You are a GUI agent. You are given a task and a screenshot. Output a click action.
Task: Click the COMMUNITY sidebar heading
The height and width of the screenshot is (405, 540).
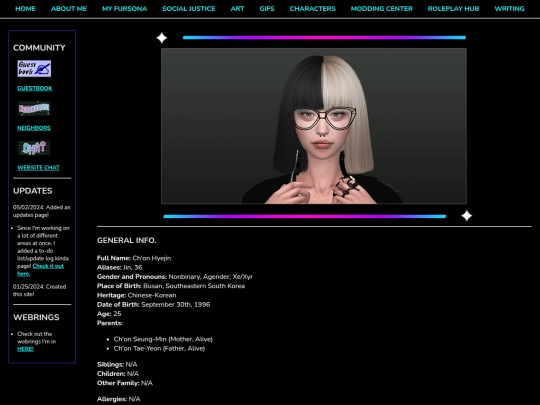coord(39,48)
